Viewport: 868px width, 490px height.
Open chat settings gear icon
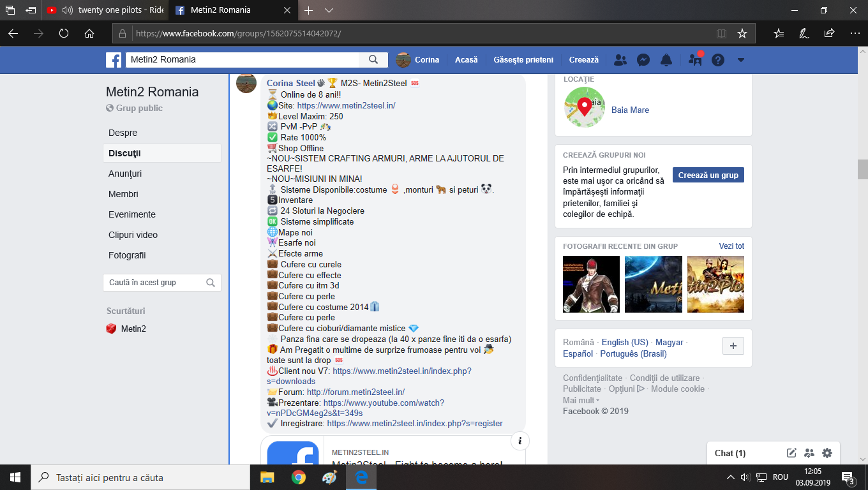tap(827, 453)
